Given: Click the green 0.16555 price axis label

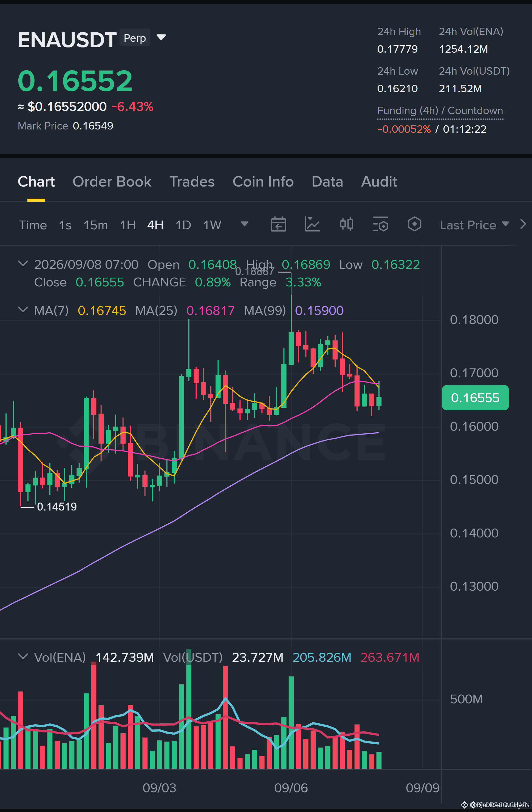Looking at the screenshot, I should pyautogui.click(x=475, y=398).
